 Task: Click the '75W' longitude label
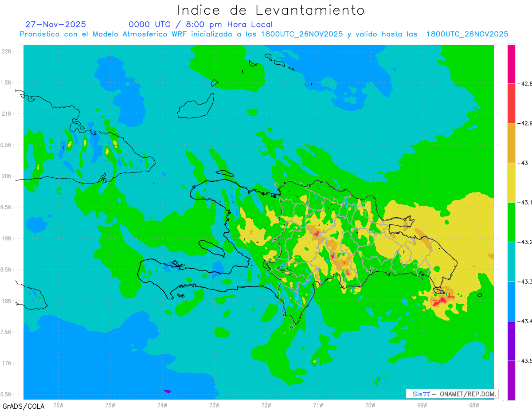[x=110, y=405]
